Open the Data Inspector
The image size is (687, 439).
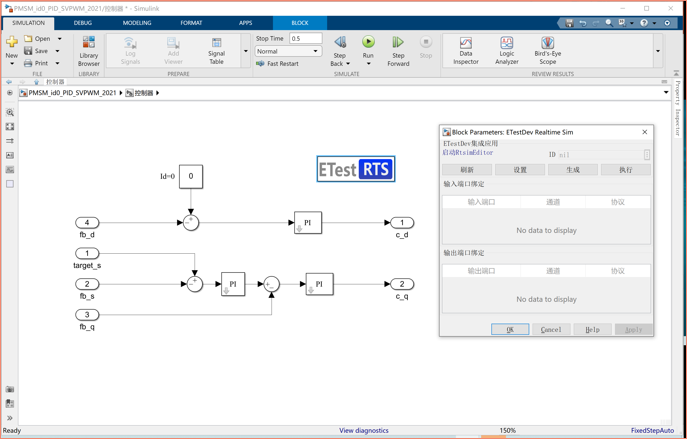click(x=465, y=50)
